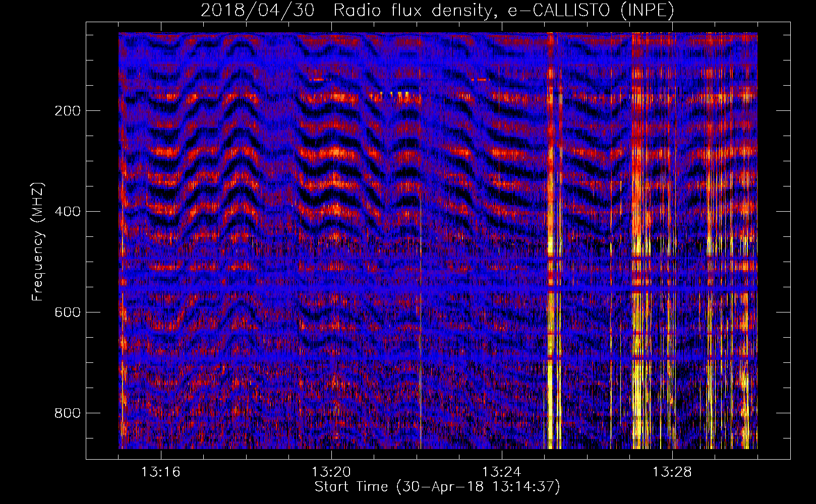This screenshot has height=504, width=816.
Task: Click the 13:24 time tick label
Action: point(502,472)
